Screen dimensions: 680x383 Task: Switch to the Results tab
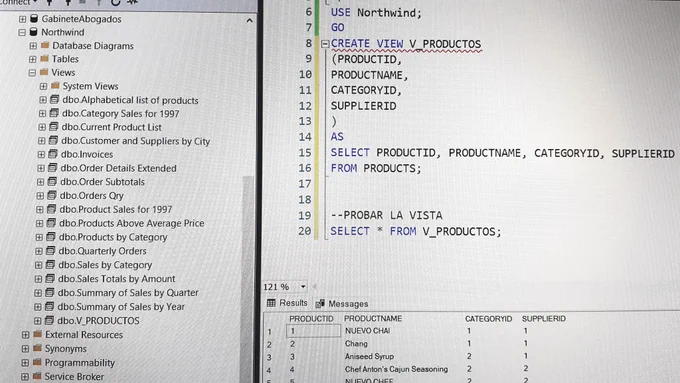tap(287, 303)
